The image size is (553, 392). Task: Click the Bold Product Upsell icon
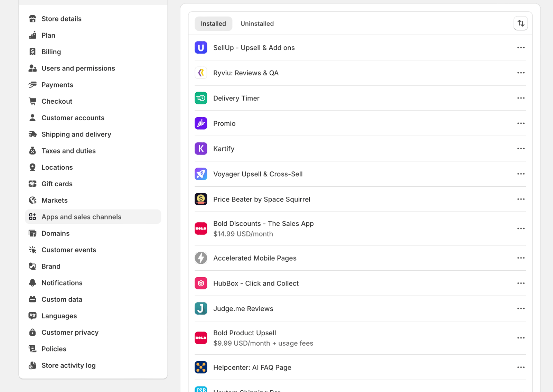click(x=201, y=338)
